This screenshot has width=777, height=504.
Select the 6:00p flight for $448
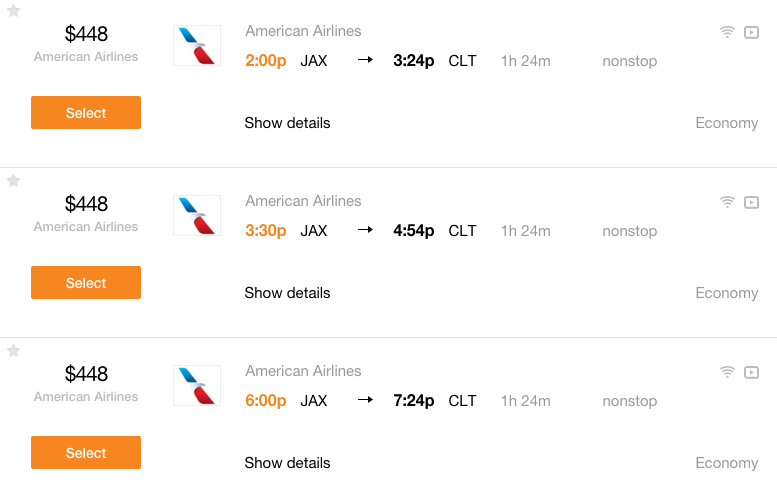pos(86,452)
